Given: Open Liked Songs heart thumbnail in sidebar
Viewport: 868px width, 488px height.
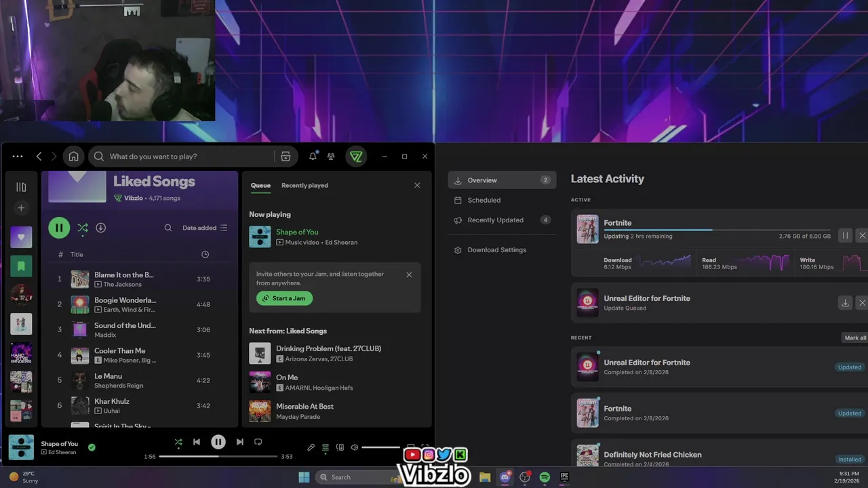Looking at the screenshot, I should coord(21,237).
